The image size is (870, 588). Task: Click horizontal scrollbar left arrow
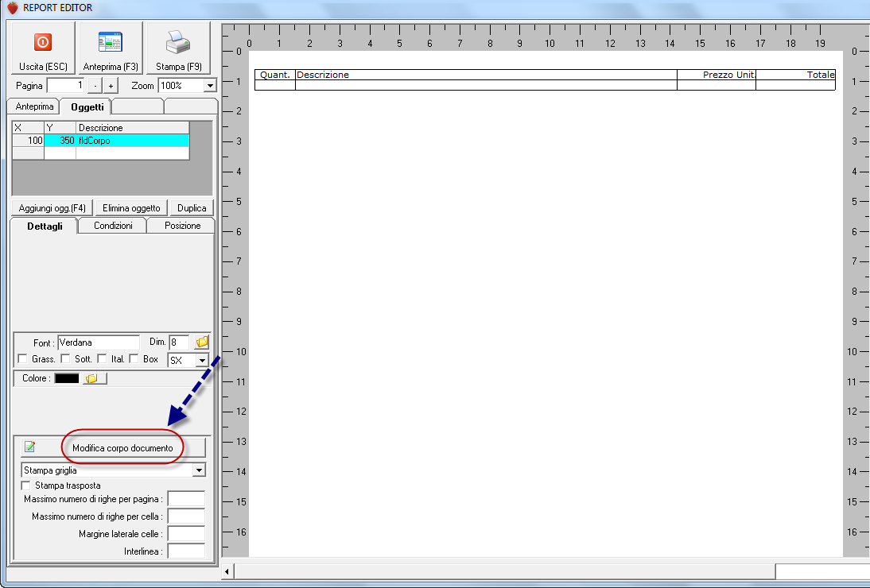coord(227,571)
